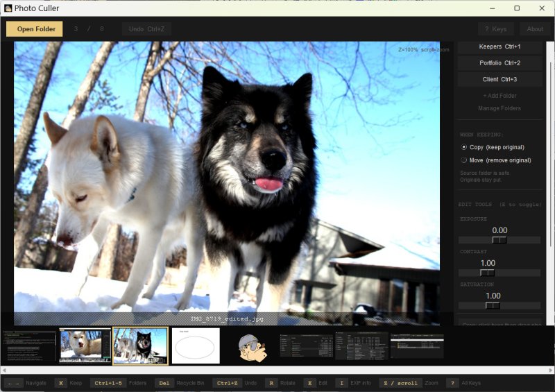Select the white husky close-up thumbnail
This screenshot has height=392, width=555.
point(85,346)
